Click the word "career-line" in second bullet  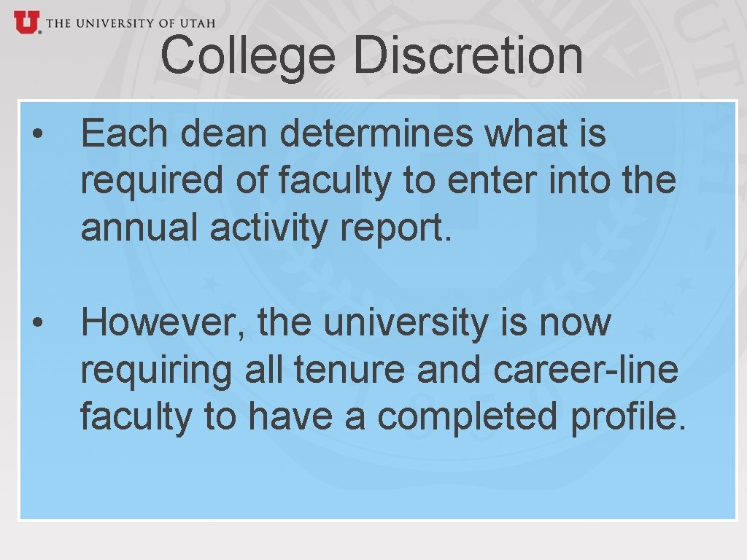pyautogui.click(x=585, y=370)
